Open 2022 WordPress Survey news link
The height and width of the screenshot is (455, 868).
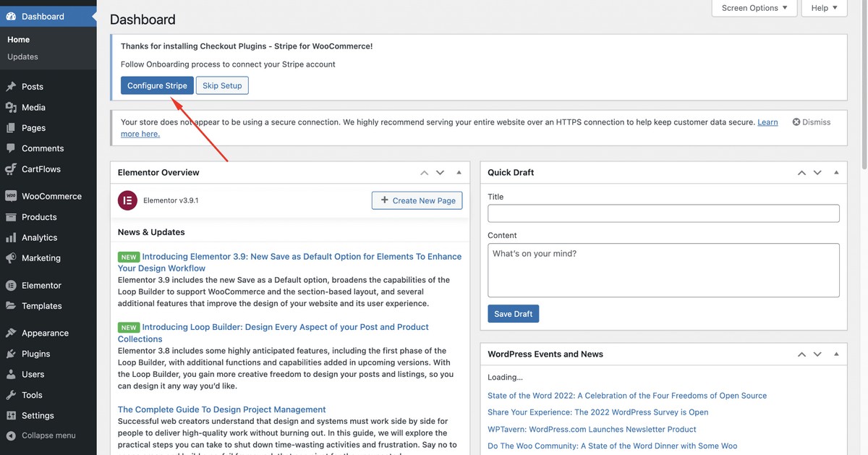point(598,412)
